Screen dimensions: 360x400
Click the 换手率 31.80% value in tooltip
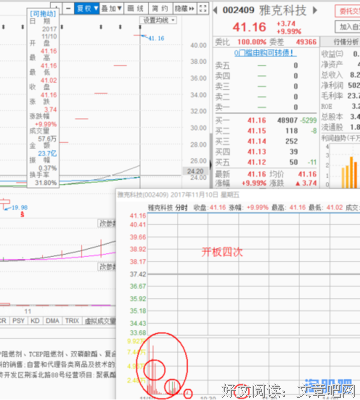point(46,183)
